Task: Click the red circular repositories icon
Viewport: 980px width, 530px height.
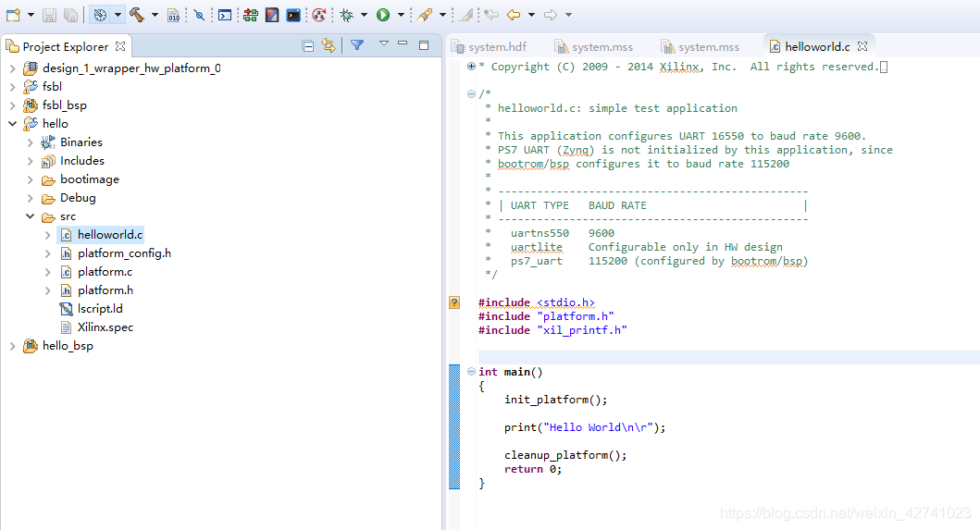Action: pos(318,15)
